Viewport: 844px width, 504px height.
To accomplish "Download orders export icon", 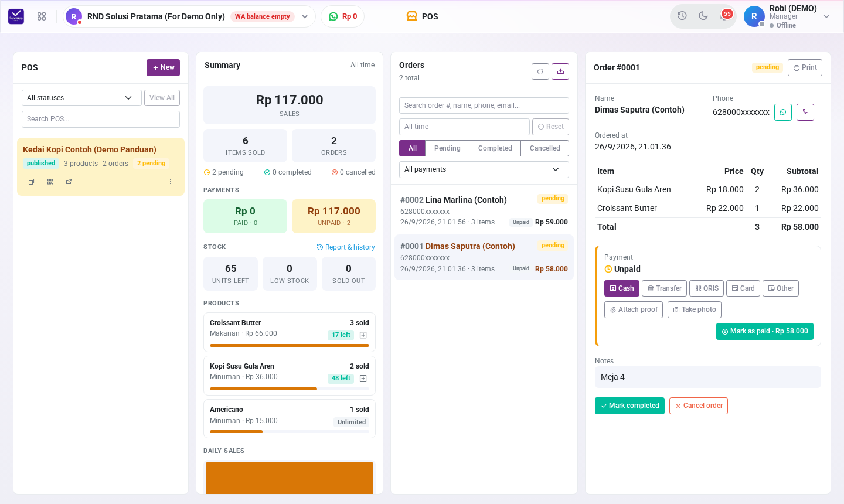I will [x=560, y=71].
